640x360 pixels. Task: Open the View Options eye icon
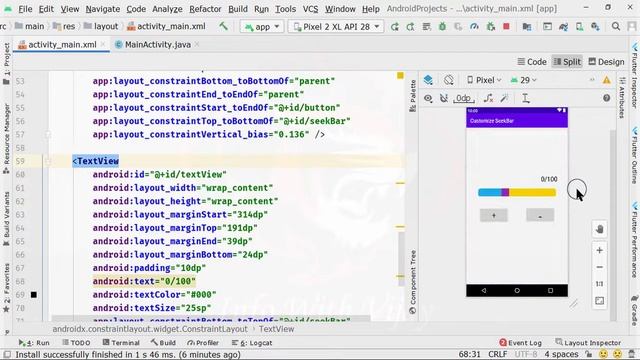coord(428,98)
